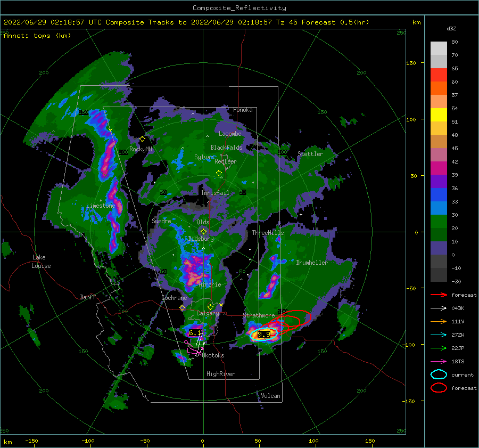Click the Didsbury label

(201, 239)
